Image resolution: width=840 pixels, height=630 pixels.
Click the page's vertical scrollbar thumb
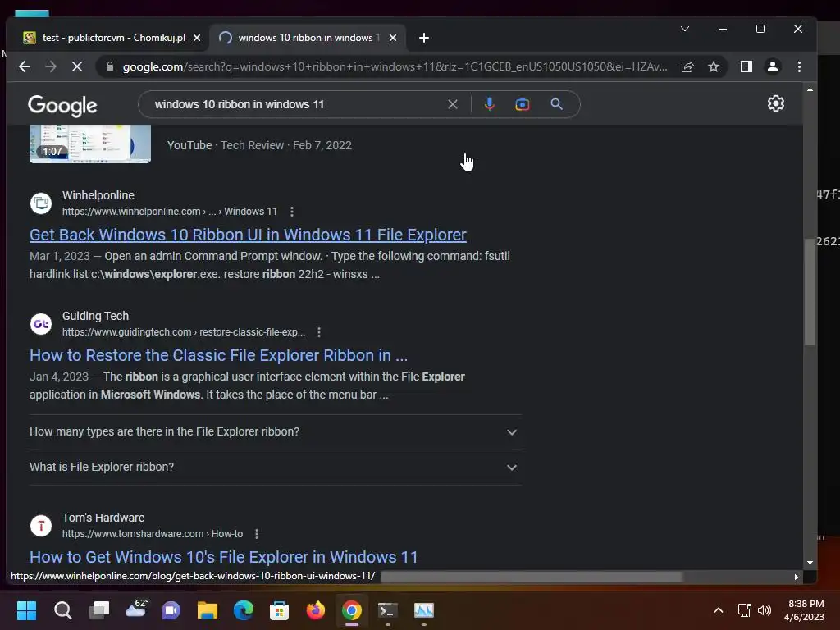810,292
